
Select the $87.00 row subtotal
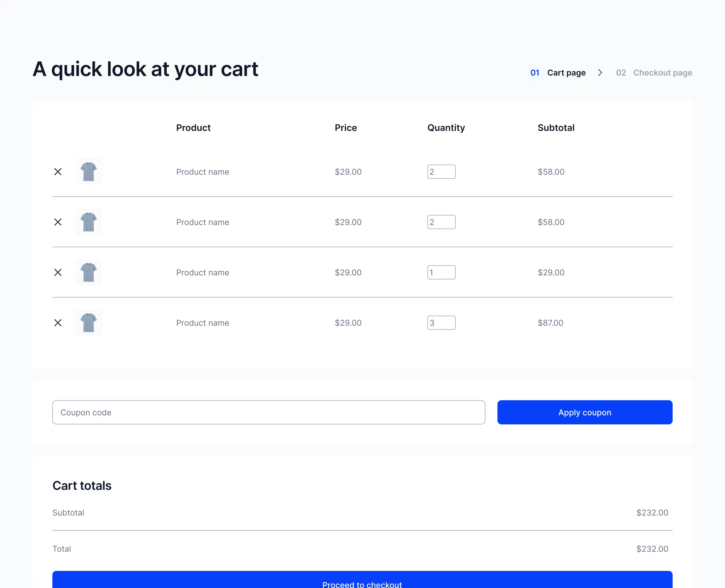[x=551, y=323]
